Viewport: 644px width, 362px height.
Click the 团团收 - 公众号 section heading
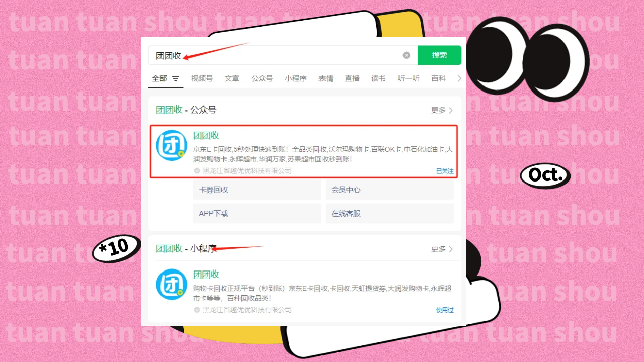[x=186, y=110]
